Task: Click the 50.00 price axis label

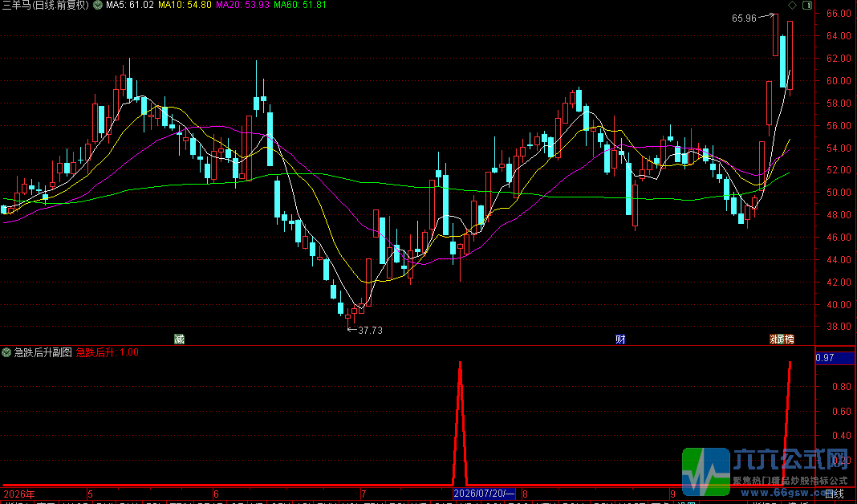Action: pos(839,193)
